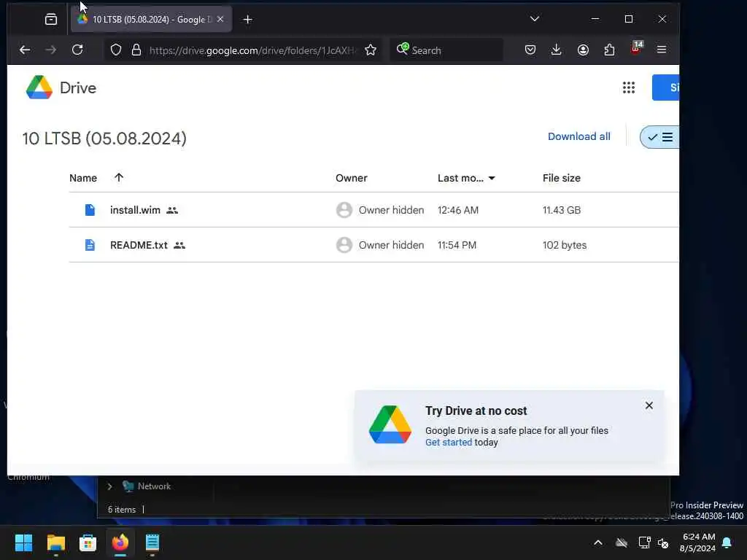Select README.txt file name
The width and height of the screenshot is (747, 560).
pyautogui.click(x=139, y=245)
